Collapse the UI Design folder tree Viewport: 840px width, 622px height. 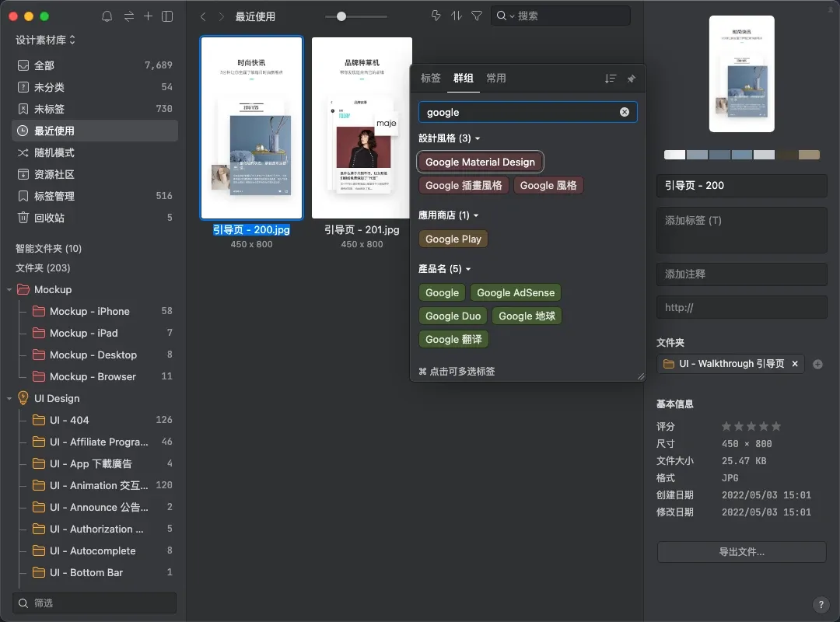pos(9,399)
